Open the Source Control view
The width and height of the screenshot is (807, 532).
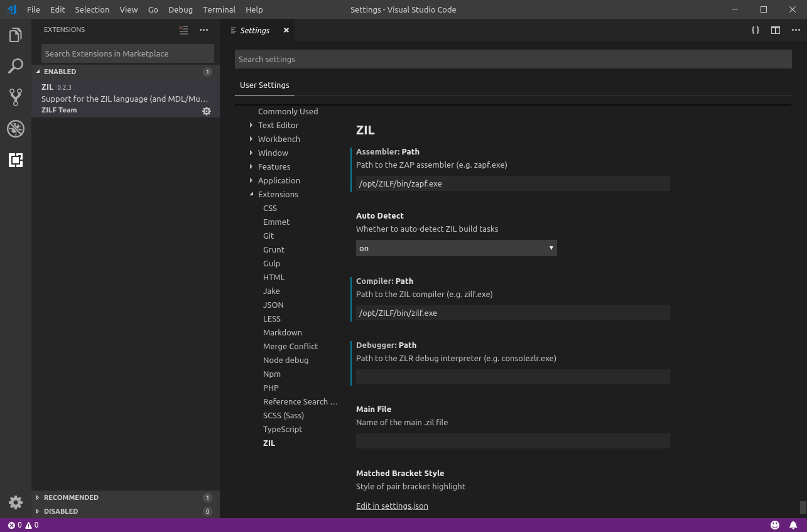(x=16, y=97)
